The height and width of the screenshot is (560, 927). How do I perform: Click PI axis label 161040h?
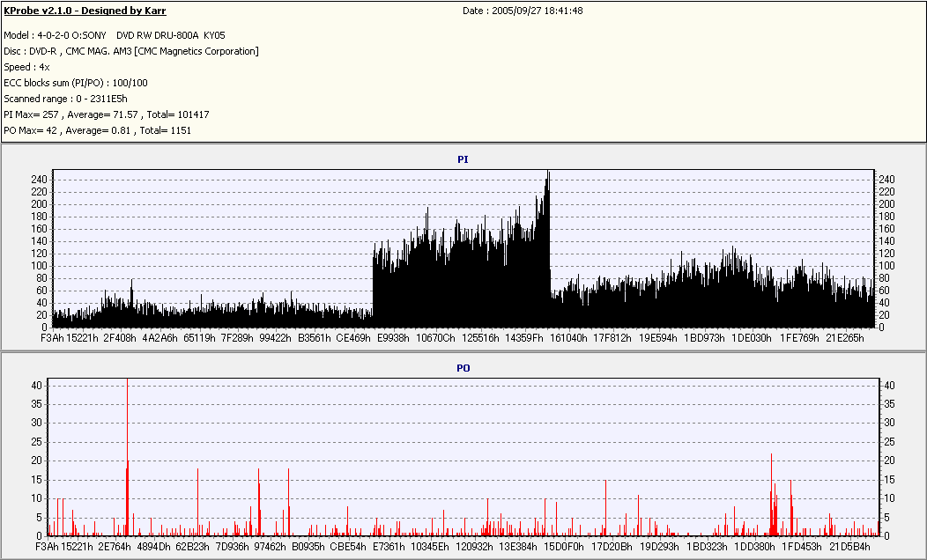(568, 338)
